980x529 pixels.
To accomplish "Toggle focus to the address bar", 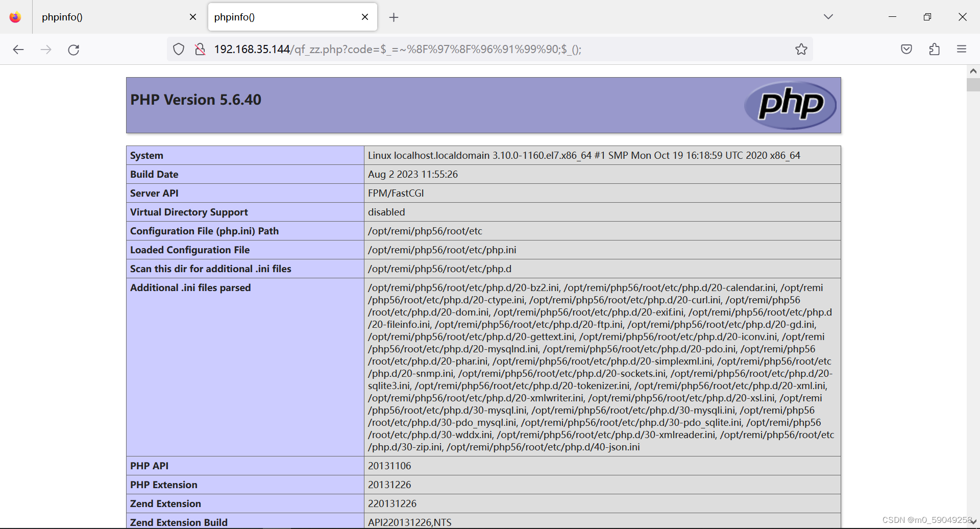I will tap(485, 49).
